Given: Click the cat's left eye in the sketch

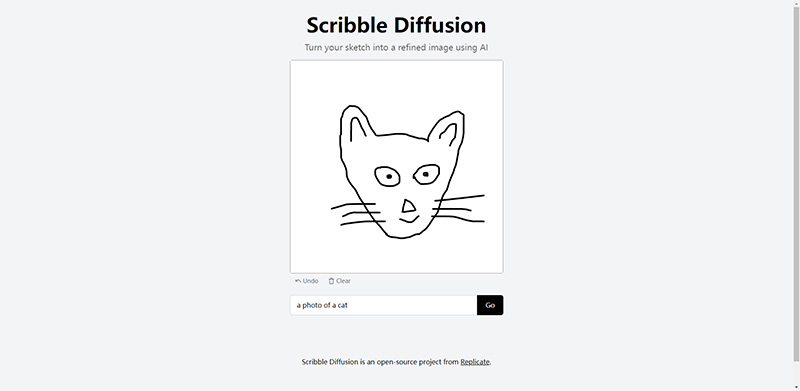Looking at the screenshot, I should [388, 176].
